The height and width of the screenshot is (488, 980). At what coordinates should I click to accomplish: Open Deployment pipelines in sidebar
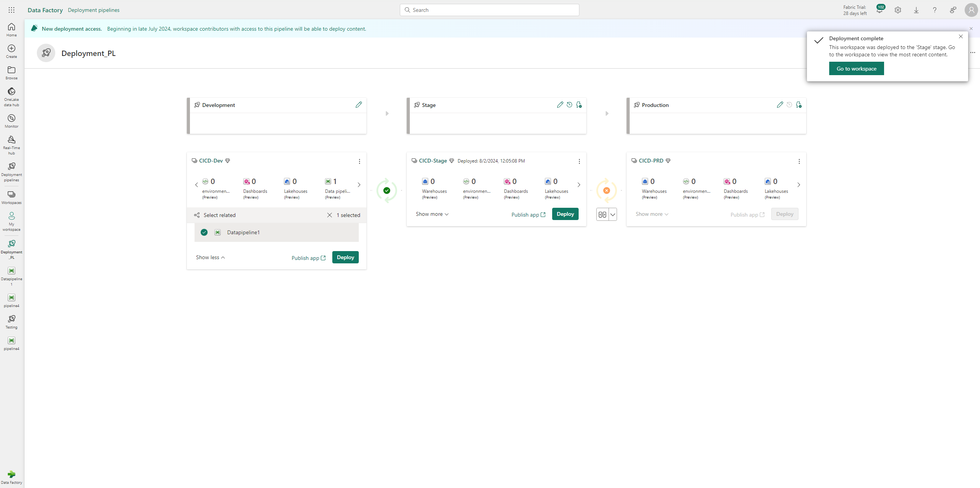12,172
